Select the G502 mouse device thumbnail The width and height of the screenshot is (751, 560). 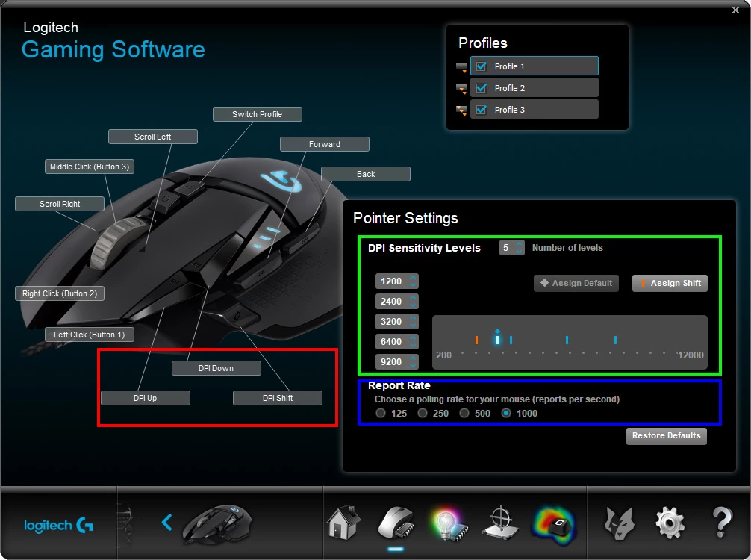(217, 524)
